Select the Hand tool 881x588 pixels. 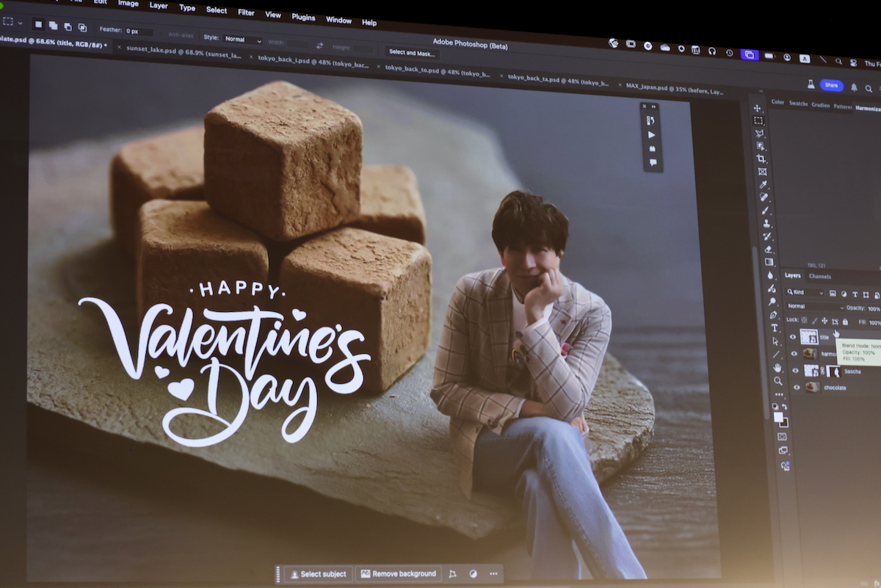(x=777, y=367)
